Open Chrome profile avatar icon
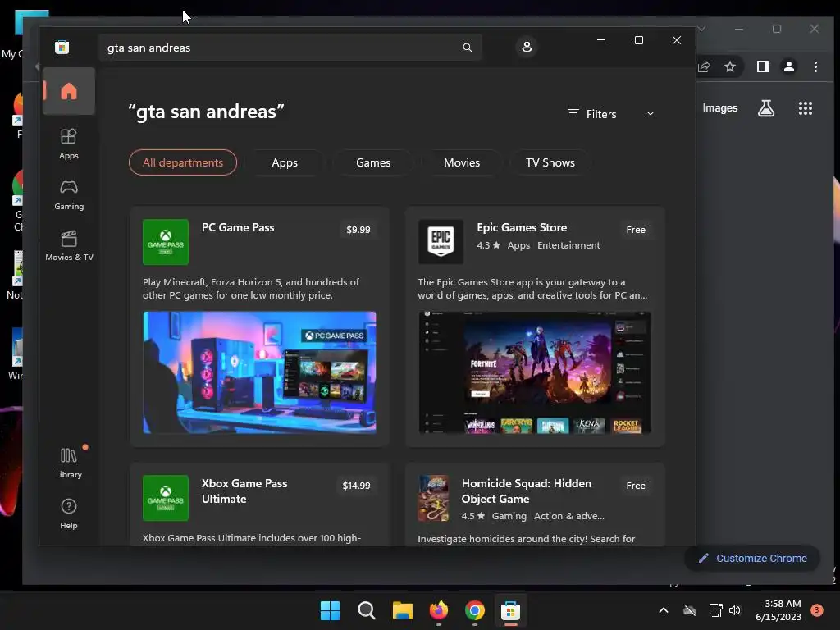The width and height of the screenshot is (840, 630). point(789,66)
